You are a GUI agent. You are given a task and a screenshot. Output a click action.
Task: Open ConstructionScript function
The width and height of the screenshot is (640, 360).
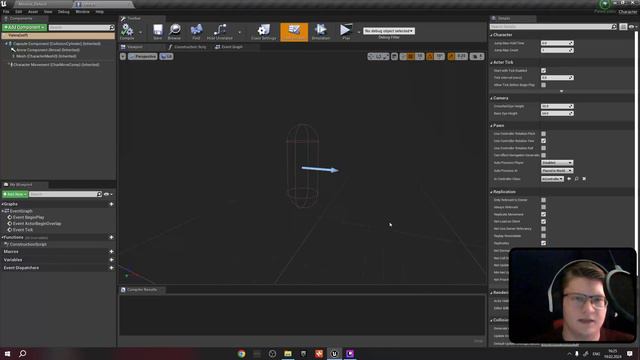[x=28, y=244]
